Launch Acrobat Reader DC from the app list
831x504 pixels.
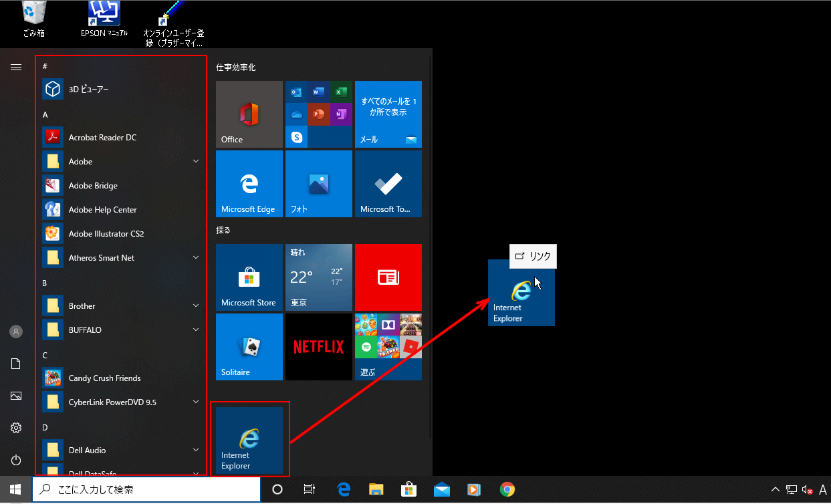pyautogui.click(x=120, y=137)
